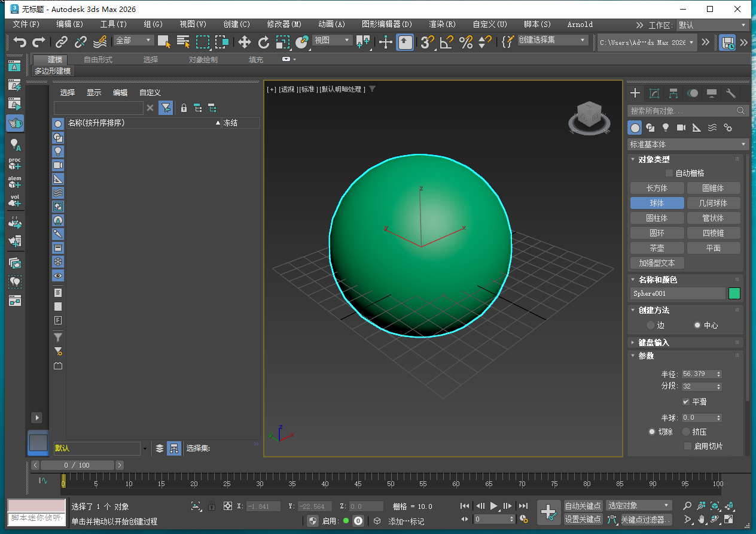Click the Undo arrow in main toolbar

20,42
